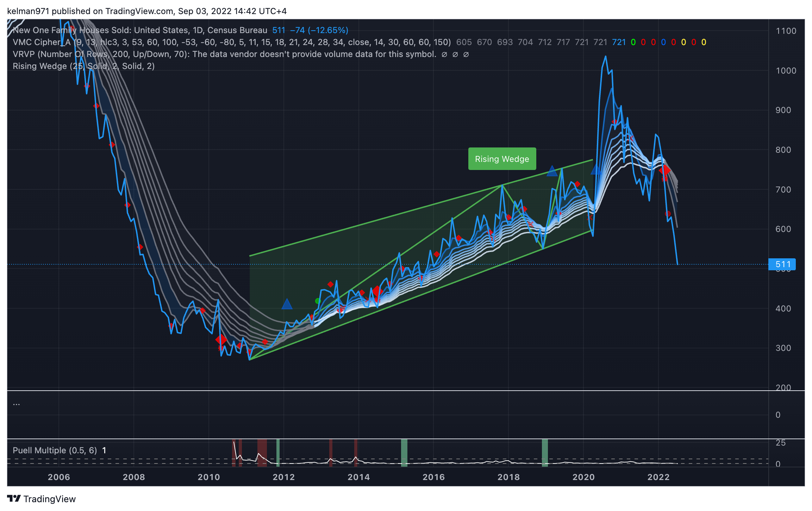The height and width of the screenshot is (511, 812).
Task: Click the green circle signal near 2013
Action: tap(318, 301)
